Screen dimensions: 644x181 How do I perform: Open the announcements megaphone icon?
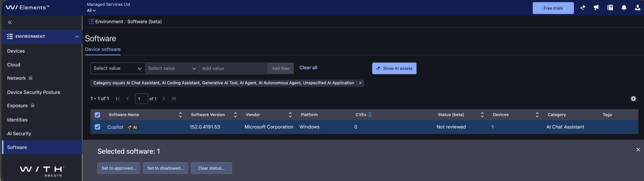click(596, 8)
